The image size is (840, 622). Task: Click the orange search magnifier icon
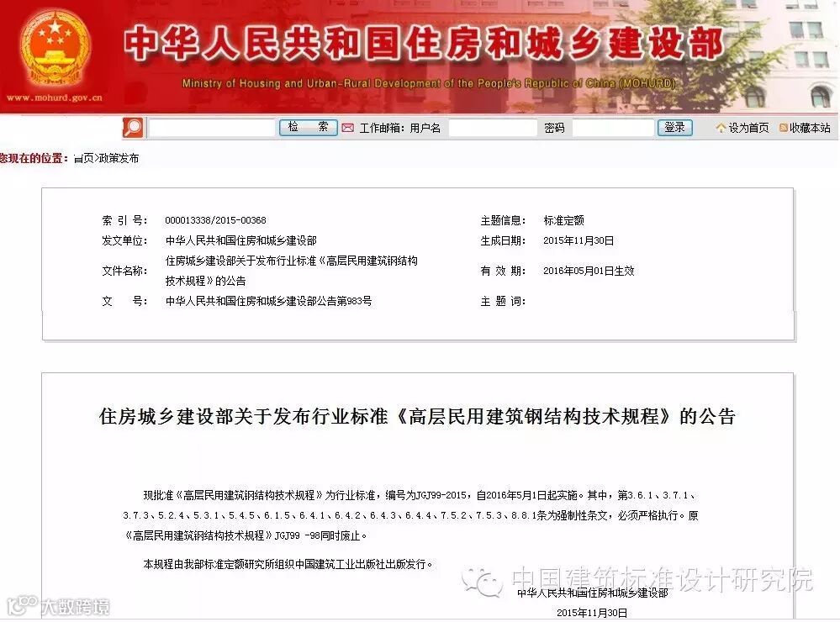[133, 128]
